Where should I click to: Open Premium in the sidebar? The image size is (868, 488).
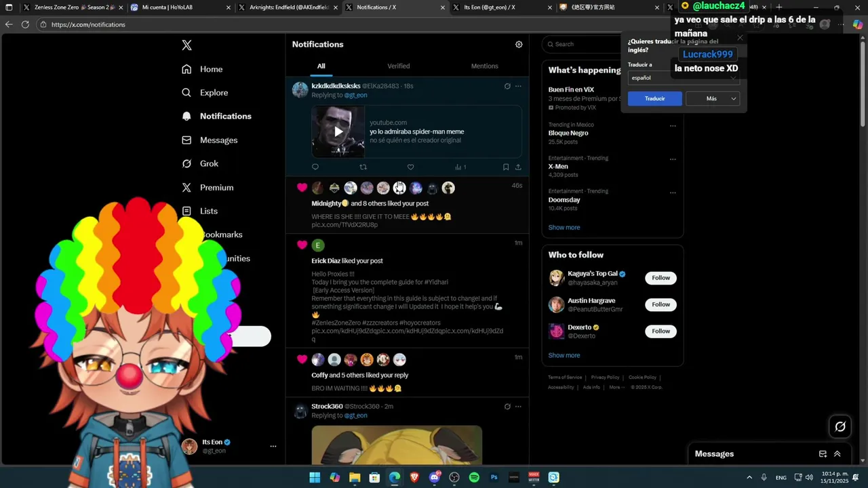click(208, 188)
